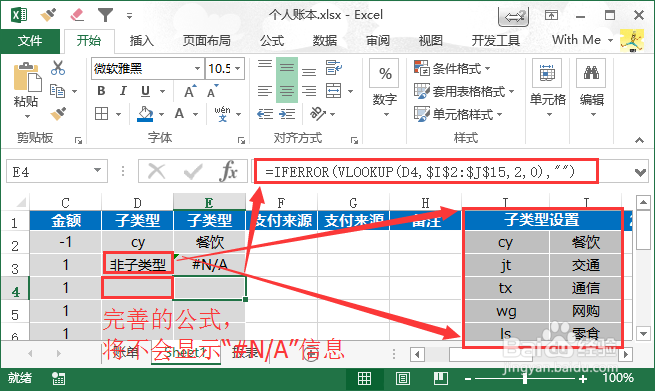Click the fill color bucket icon

point(145,114)
